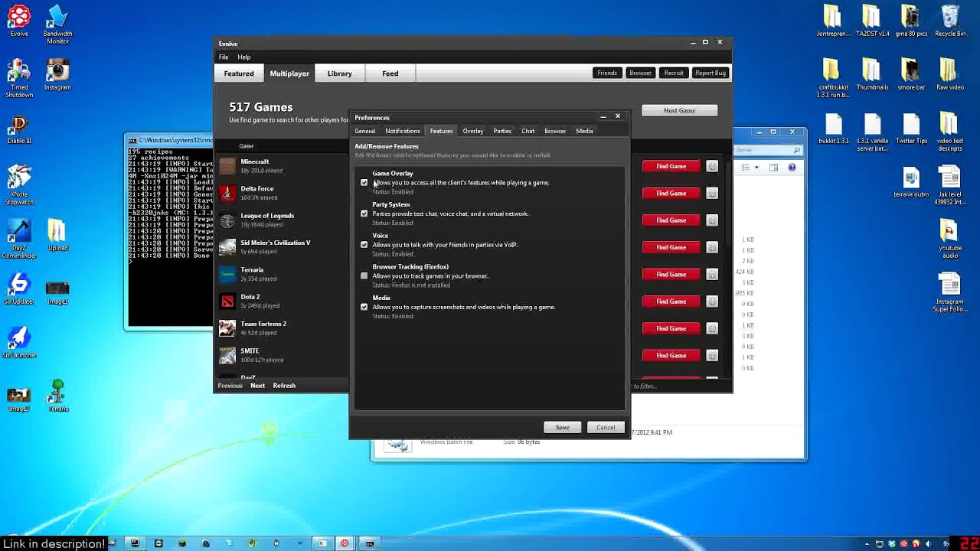Select the DayZ Commander desktop icon
Image resolution: width=980 pixels, height=551 pixels.
19,239
